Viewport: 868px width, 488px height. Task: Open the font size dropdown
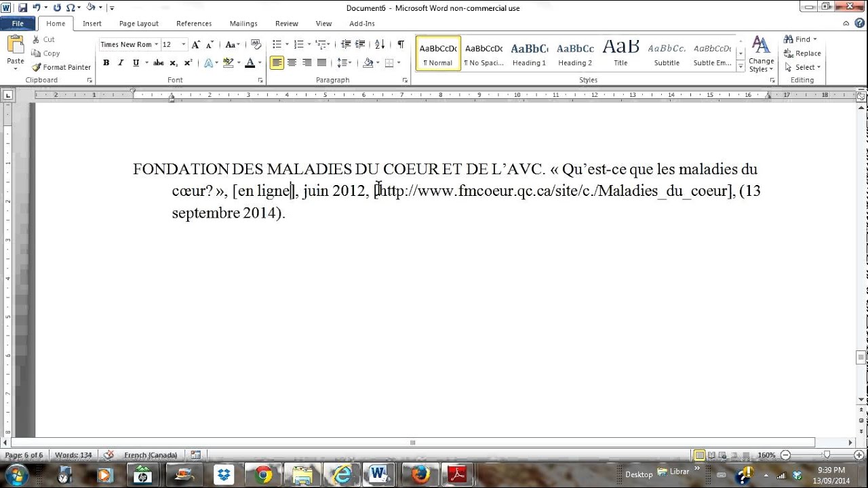click(184, 45)
